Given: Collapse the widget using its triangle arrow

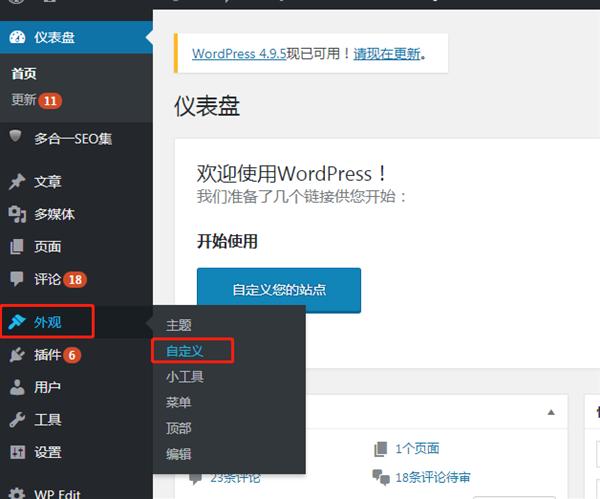Looking at the screenshot, I should click(550, 412).
